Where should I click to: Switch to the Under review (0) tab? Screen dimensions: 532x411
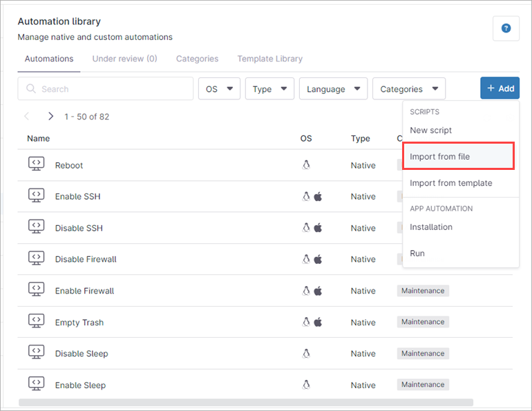click(124, 59)
